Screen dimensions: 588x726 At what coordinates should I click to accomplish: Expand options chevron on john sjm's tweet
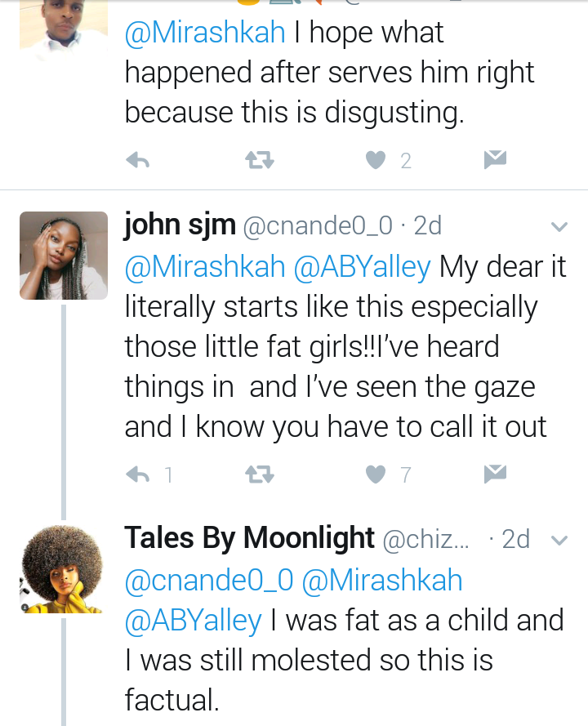pos(559,227)
